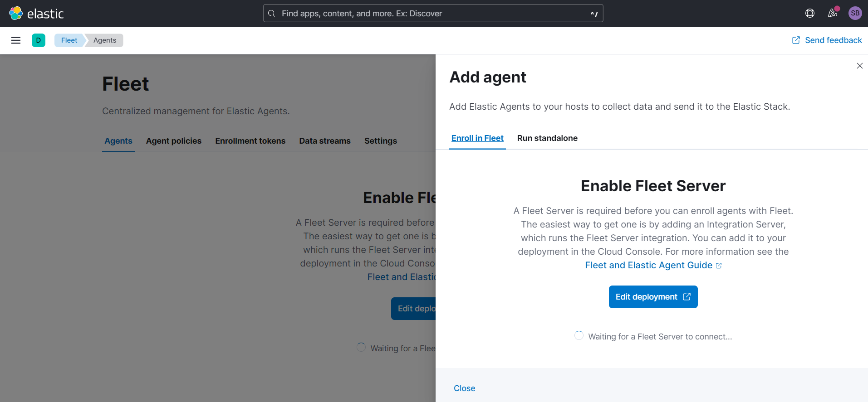
Task: Click the Elastic logo in header
Action: [36, 14]
